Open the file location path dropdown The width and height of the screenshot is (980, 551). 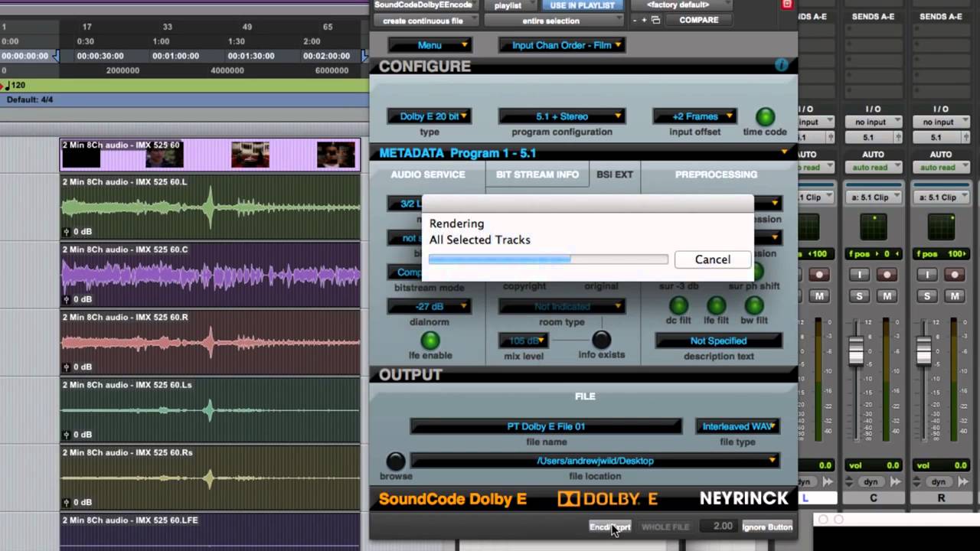(x=595, y=461)
